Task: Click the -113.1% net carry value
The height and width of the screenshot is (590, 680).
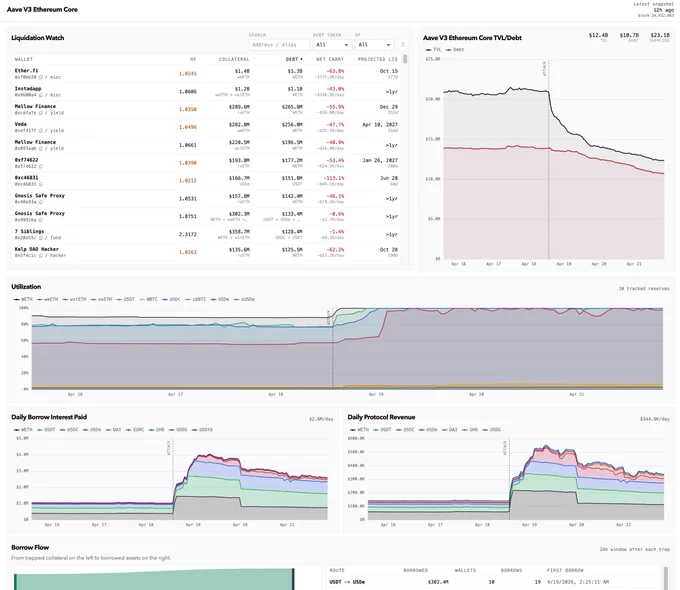Action: [334, 178]
